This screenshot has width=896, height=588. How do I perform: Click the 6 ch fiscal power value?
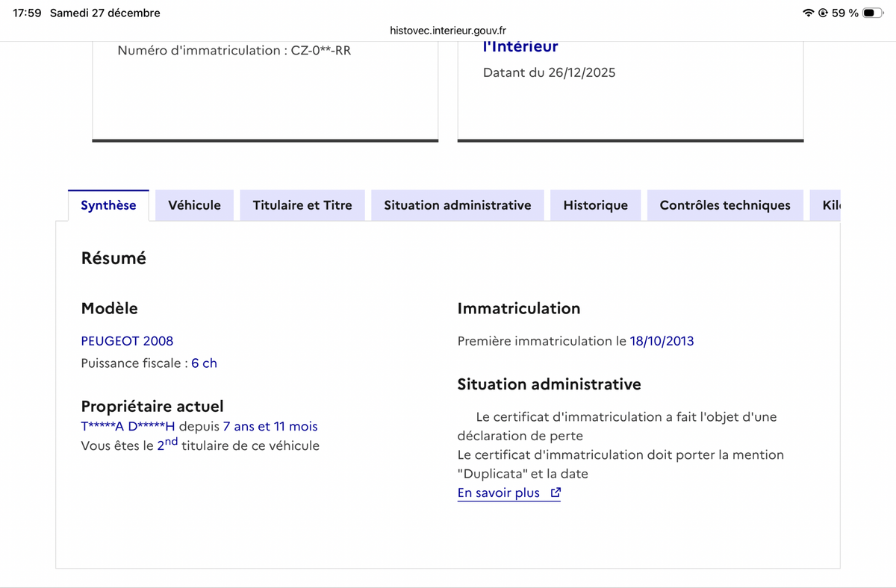point(204,363)
